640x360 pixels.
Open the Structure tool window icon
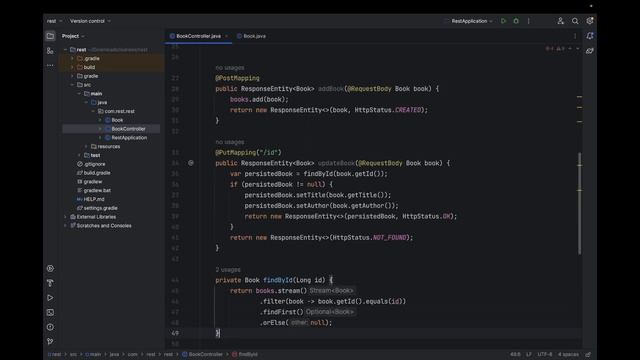[x=50, y=51]
